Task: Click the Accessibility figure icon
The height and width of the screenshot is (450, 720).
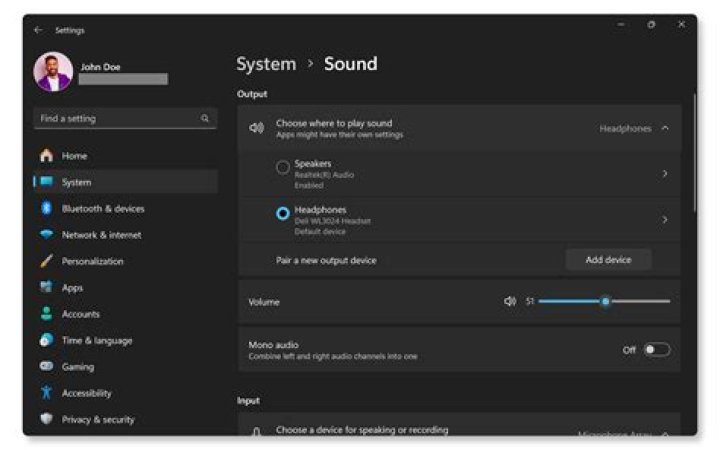Action: [x=46, y=393]
